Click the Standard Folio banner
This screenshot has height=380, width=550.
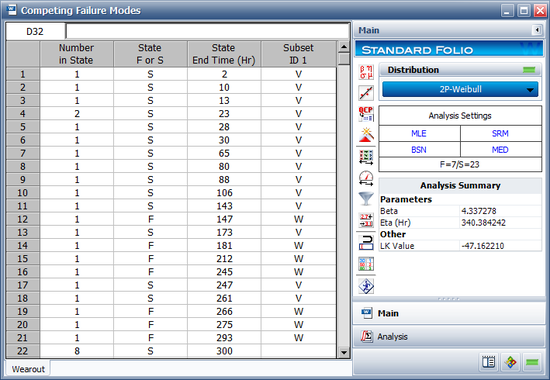[x=449, y=49]
